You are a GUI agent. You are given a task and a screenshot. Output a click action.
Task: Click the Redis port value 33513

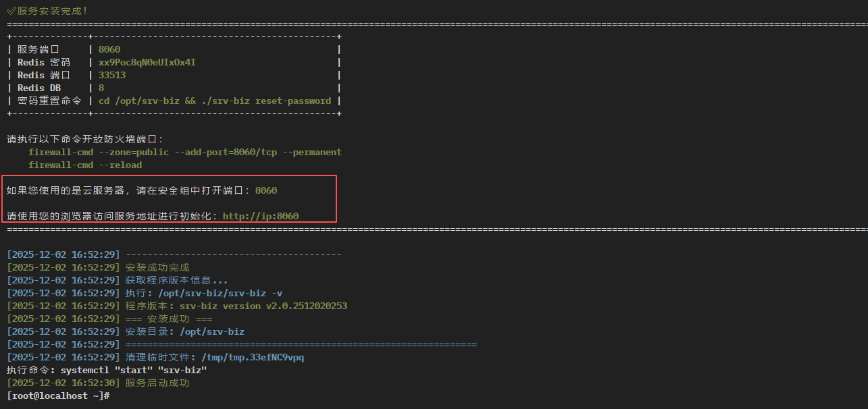[x=112, y=76]
